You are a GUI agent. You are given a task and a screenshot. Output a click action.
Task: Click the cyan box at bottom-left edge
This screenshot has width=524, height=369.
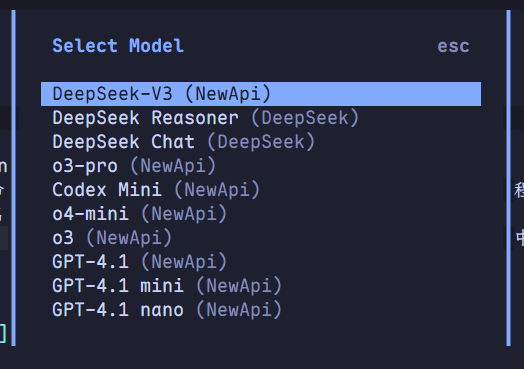pos(3,333)
